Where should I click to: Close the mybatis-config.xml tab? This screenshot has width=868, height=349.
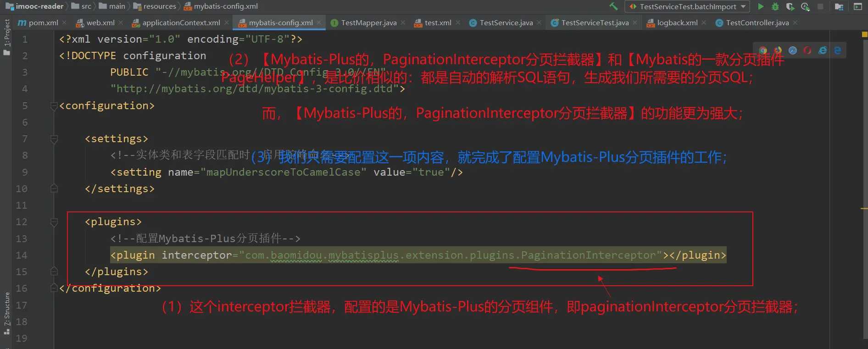coord(319,22)
